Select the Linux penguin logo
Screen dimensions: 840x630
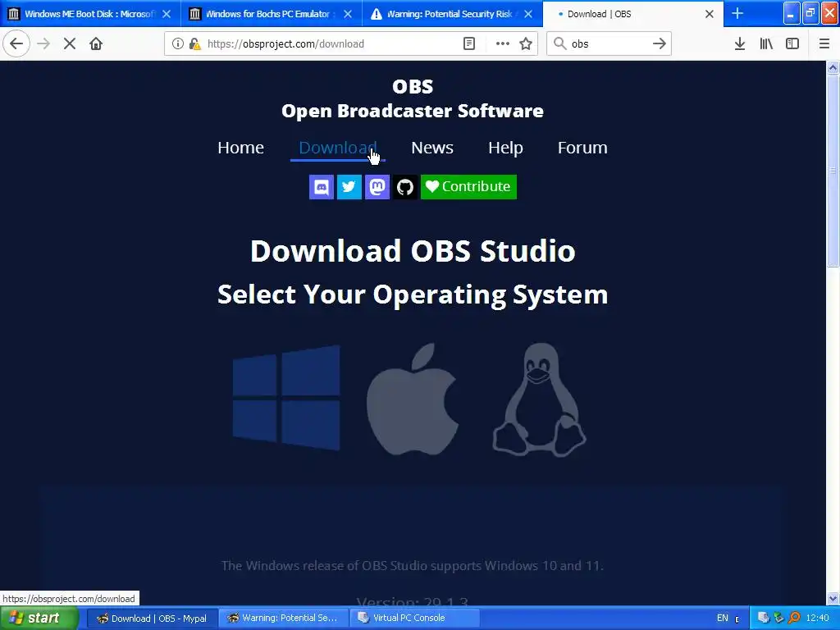pyautogui.click(x=540, y=399)
